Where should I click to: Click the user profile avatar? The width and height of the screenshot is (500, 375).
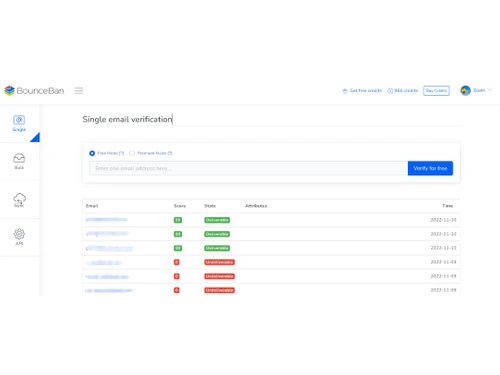point(465,90)
